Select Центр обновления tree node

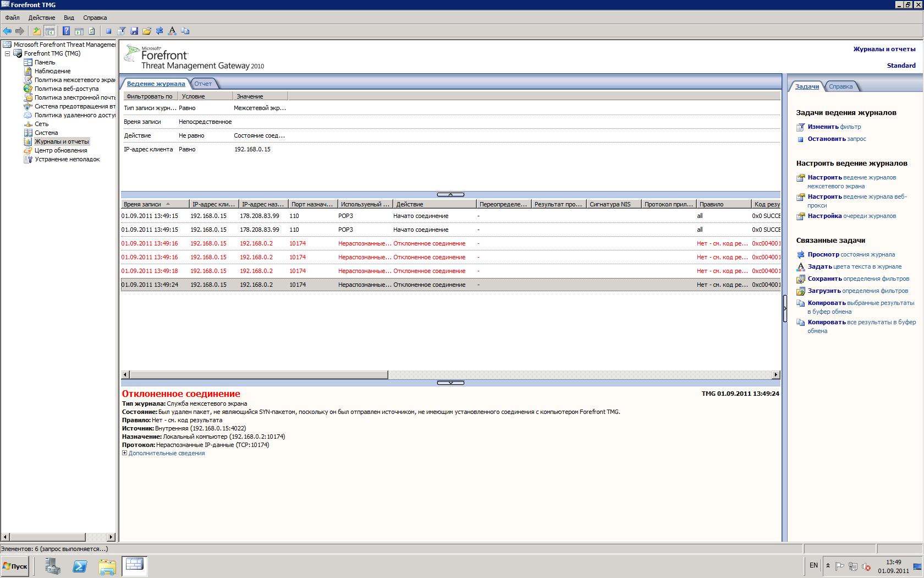tap(61, 150)
